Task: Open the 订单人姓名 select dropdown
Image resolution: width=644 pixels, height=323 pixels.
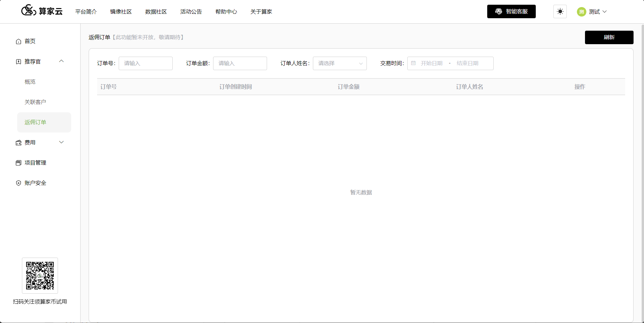Action: [x=340, y=63]
